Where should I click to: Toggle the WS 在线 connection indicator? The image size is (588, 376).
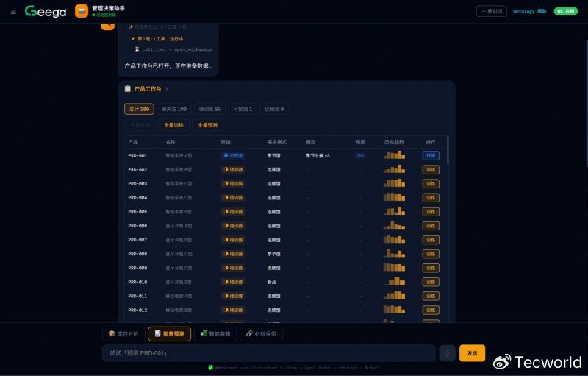(566, 11)
